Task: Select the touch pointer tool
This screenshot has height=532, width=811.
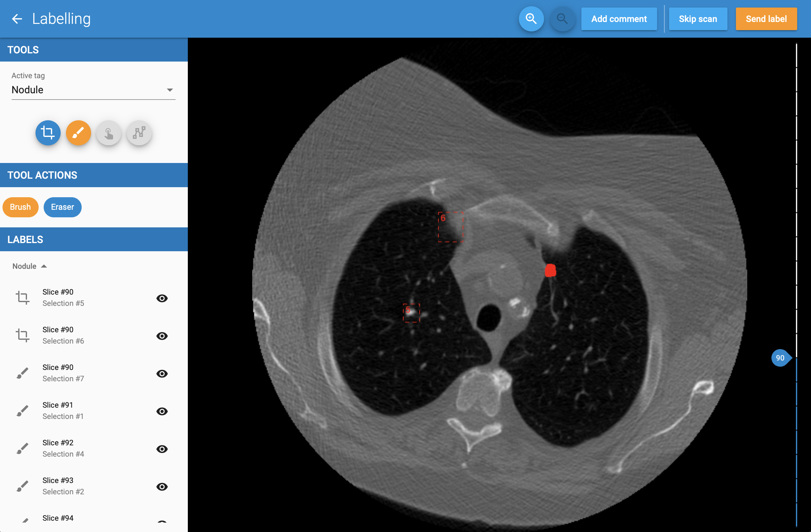Action: 109,133
